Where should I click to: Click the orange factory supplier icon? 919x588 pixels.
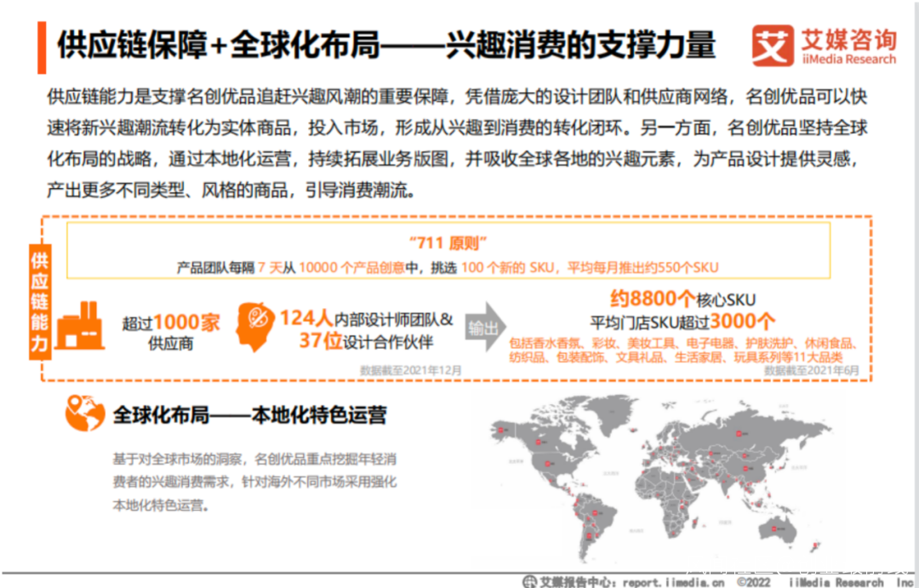81,326
